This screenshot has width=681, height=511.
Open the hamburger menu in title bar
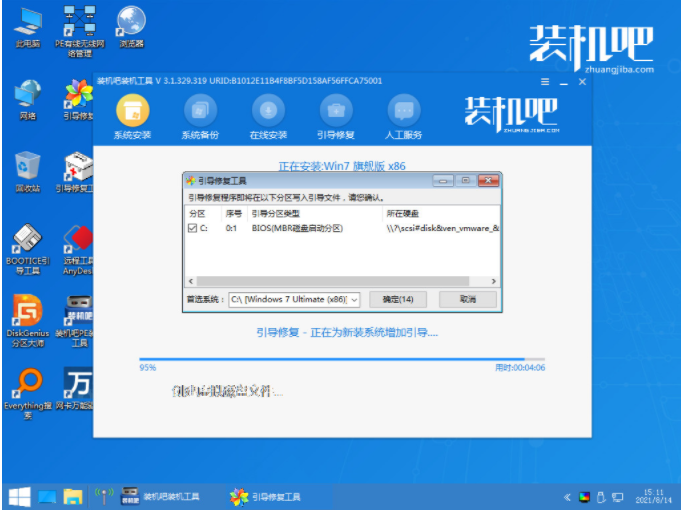pyautogui.click(x=545, y=82)
